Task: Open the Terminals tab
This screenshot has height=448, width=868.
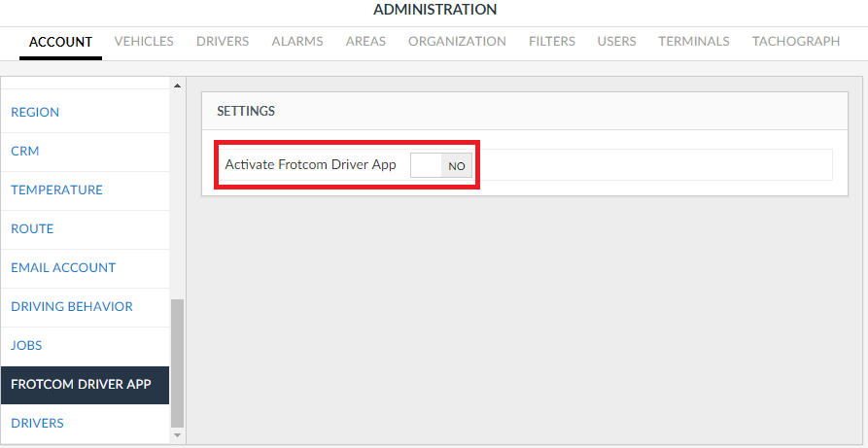Action: pos(694,42)
